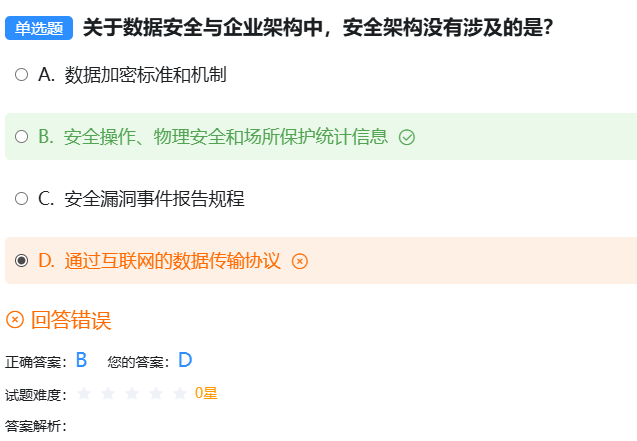Click the fourth difficulty star

(156, 394)
